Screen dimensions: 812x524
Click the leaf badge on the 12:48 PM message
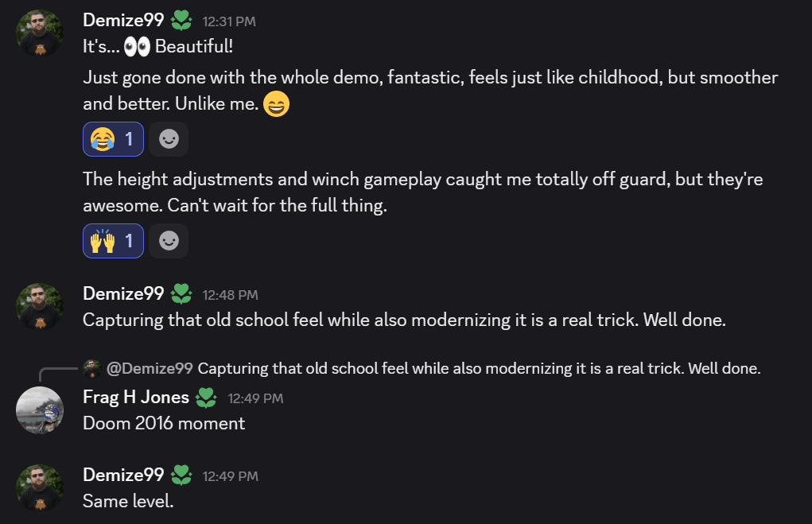pos(181,294)
